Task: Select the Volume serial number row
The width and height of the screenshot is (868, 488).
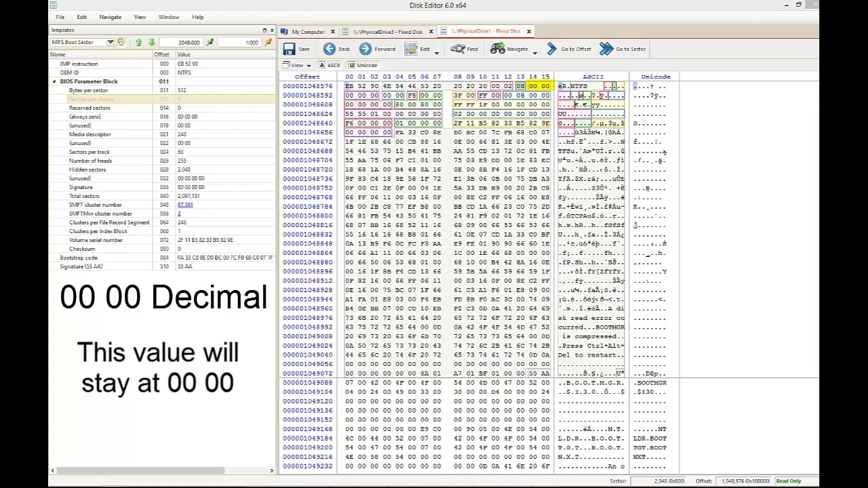Action: tap(162, 240)
